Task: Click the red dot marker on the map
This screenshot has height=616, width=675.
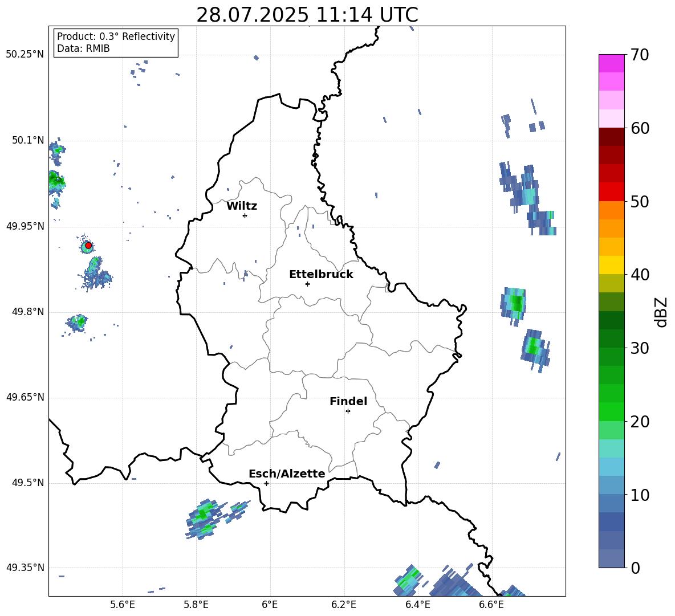Action: click(88, 246)
